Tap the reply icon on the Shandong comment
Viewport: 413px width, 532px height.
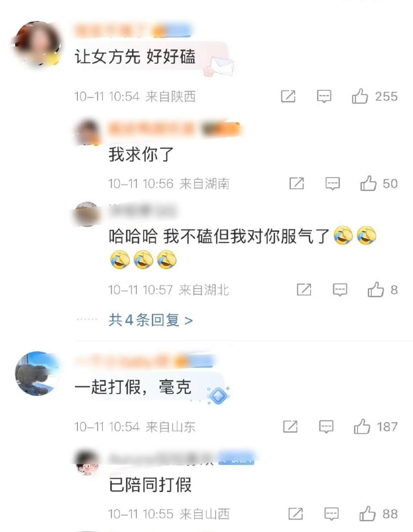click(x=326, y=427)
